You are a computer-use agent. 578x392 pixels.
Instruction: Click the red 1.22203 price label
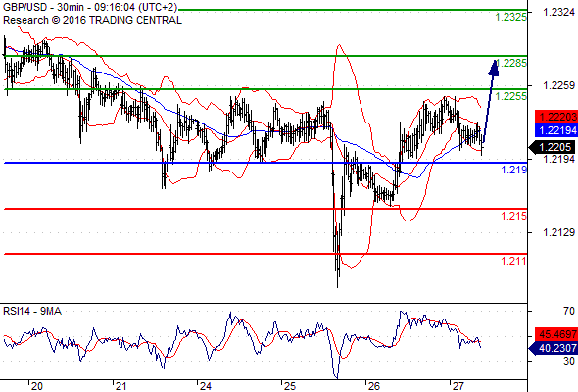click(556, 117)
